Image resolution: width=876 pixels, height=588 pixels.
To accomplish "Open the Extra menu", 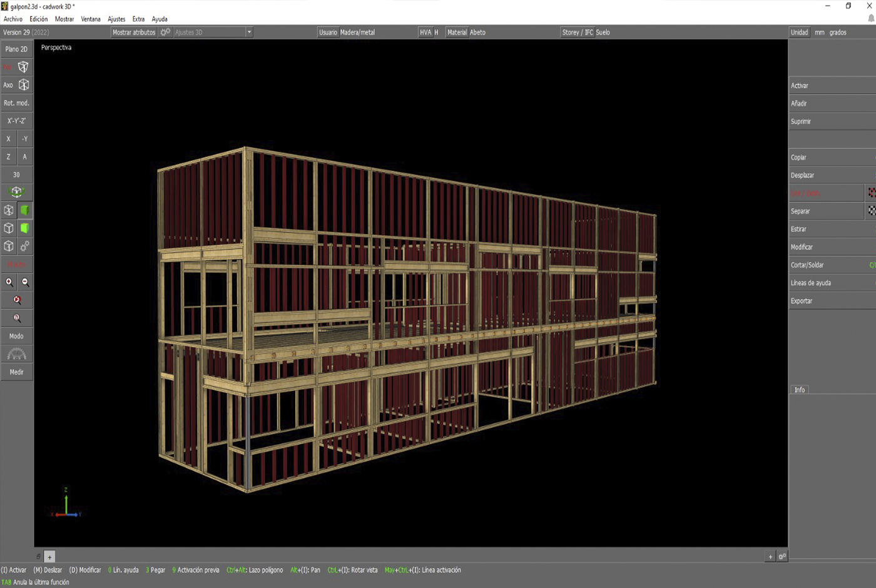I will click(138, 19).
